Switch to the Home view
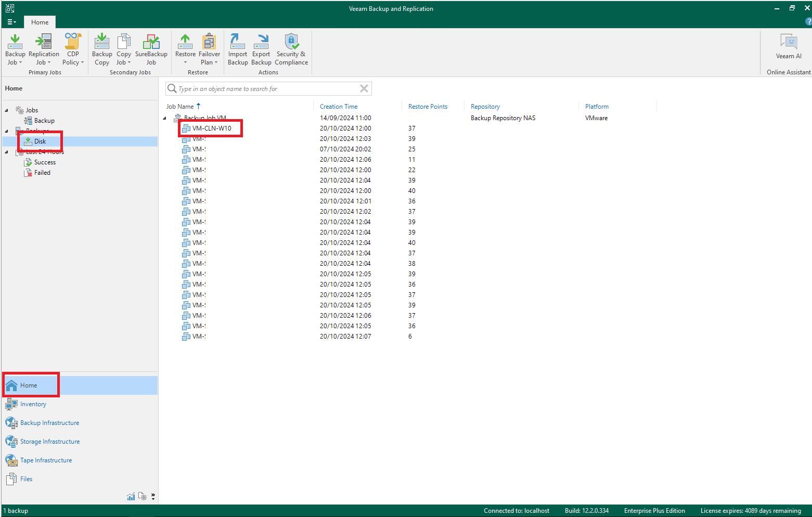 click(80, 385)
